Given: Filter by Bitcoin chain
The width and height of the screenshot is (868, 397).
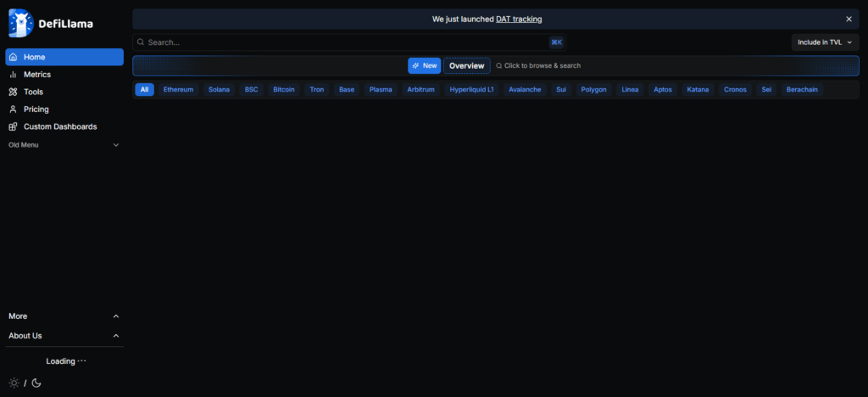Looking at the screenshot, I should 284,89.
